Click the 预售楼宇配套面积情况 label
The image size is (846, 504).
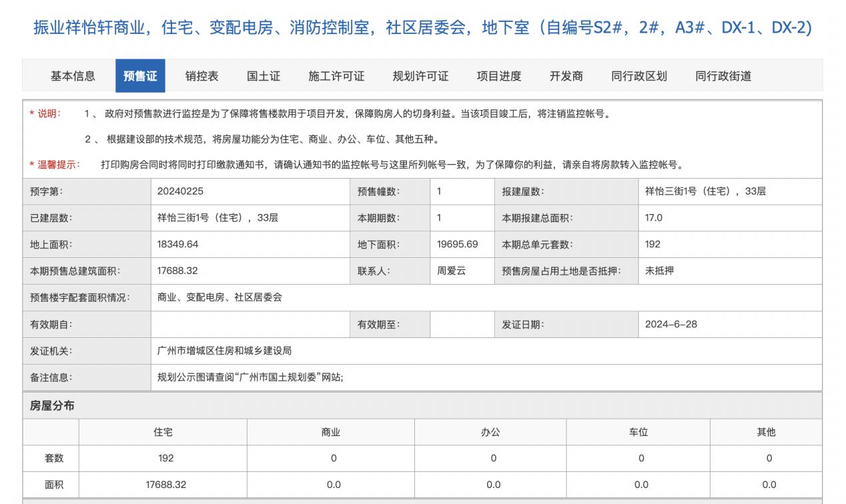coord(80,298)
